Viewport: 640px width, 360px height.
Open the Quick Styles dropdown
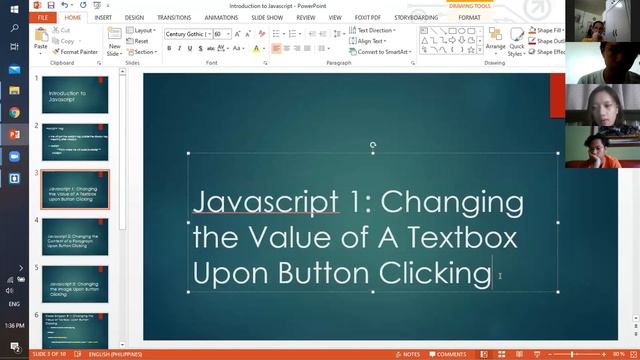516,42
